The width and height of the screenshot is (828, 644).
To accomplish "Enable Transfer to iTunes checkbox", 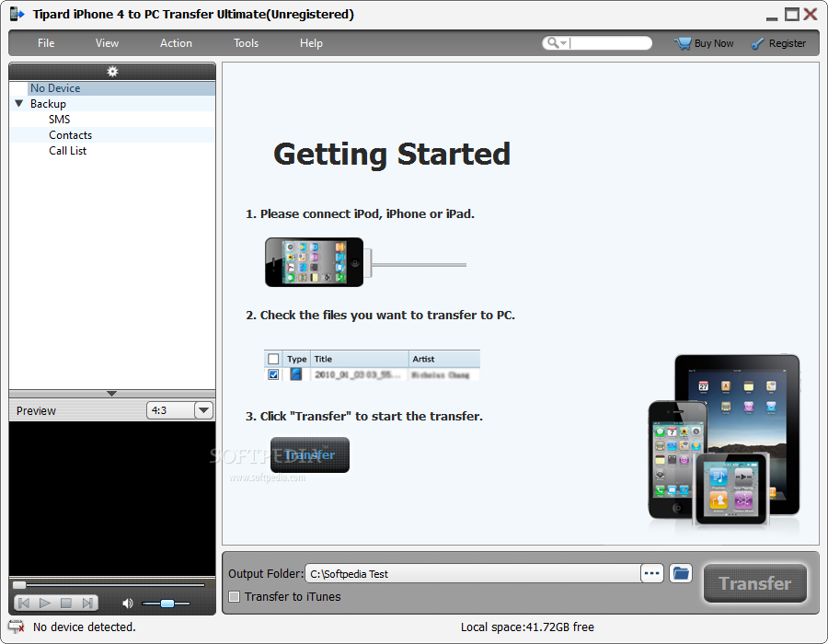I will (x=234, y=596).
